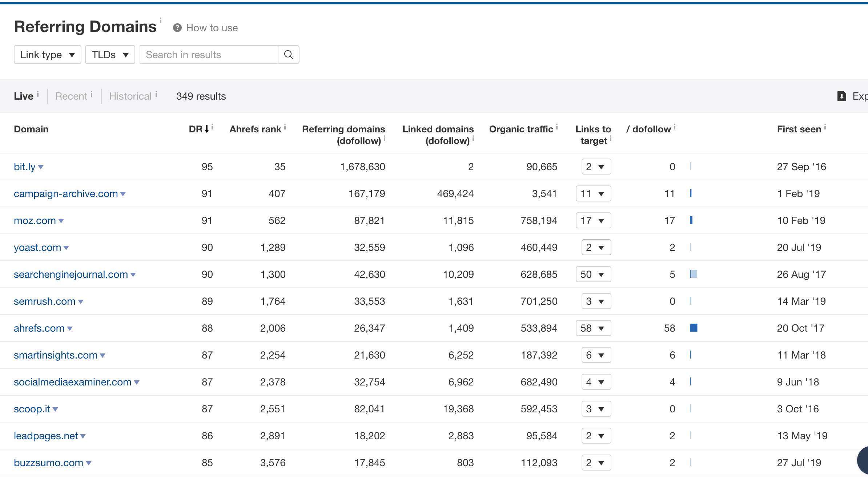Click the How to use help icon
This screenshot has width=868, height=480.
click(177, 28)
